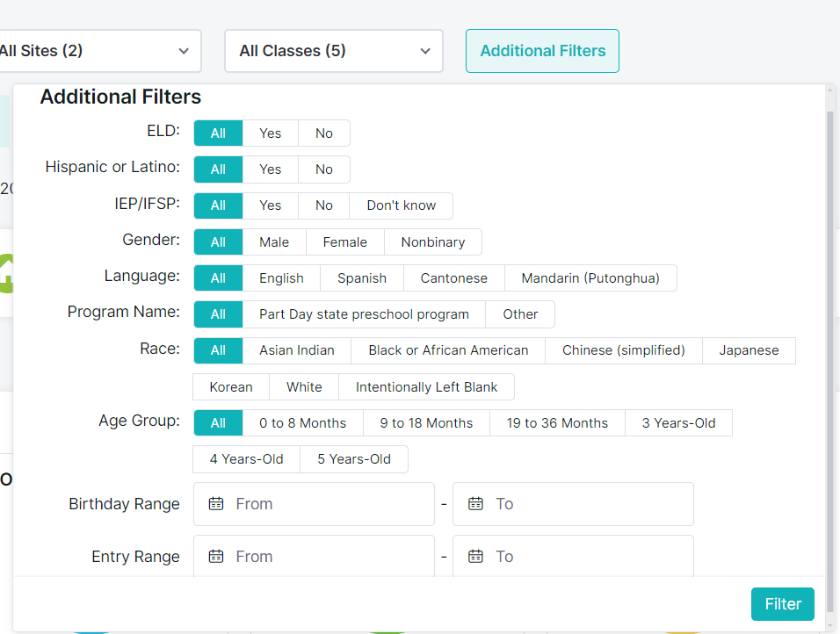The height and width of the screenshot is (634, 840).
Task: Select Yes for IEP/IFSP filter
Action: [x=270, y=205]
